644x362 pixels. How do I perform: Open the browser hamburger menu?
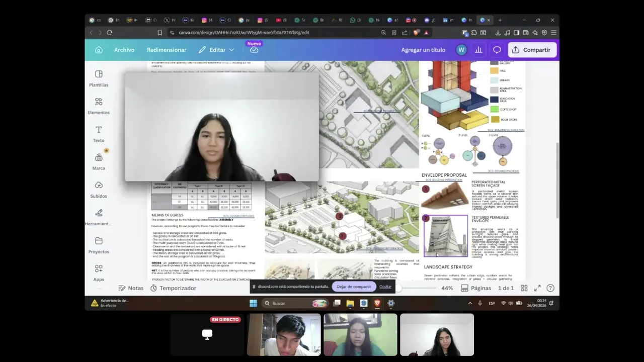[x=553, y=33]
